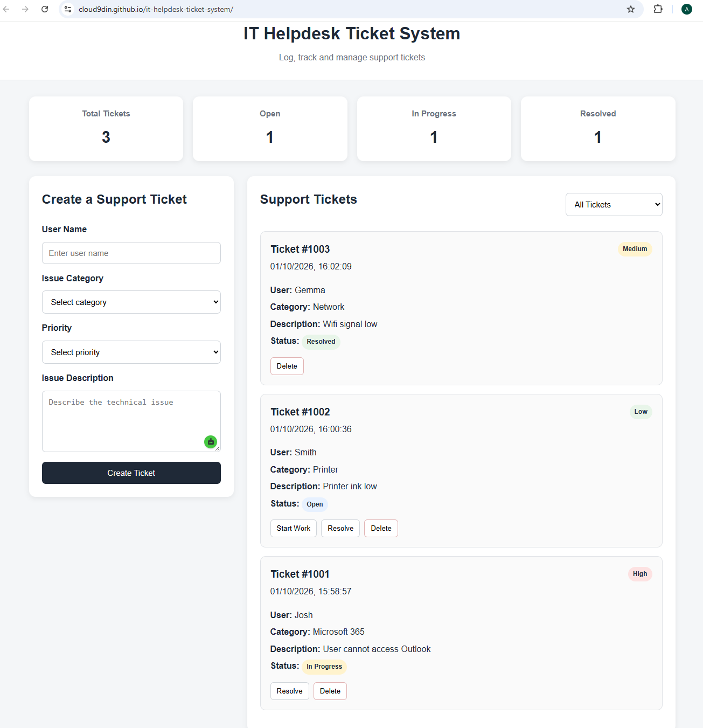
Task: Click the Open status badge of Ticket #1002
Action: pyautogui.click(x=315, y=504)
